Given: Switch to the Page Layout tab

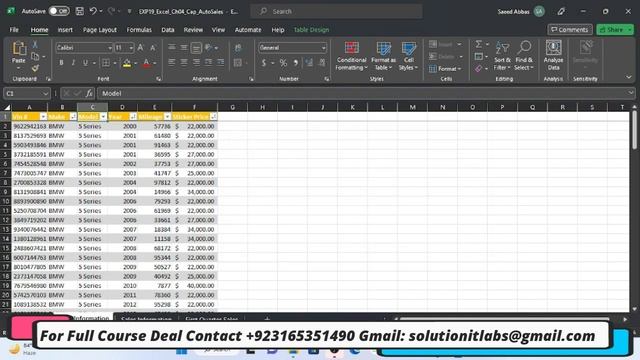Looking at the screenshot, I should coord(100,30).
